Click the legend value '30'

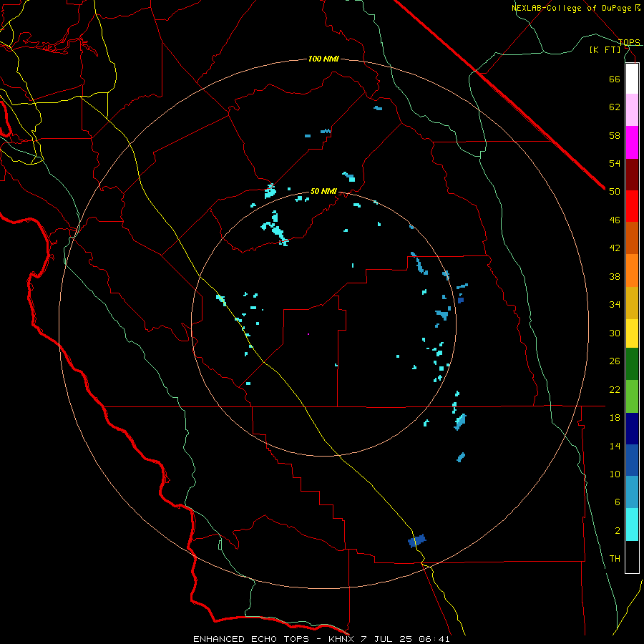(x=615, y=333)
